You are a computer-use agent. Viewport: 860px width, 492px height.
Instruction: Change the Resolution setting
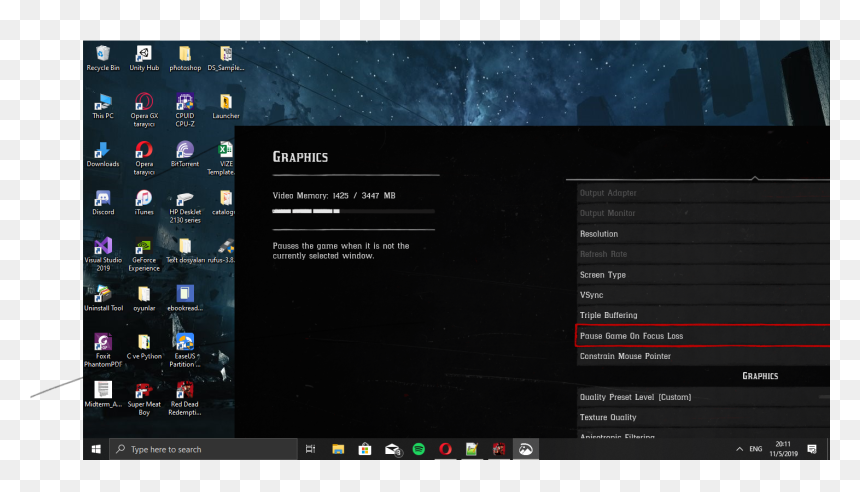coord(703,234)
